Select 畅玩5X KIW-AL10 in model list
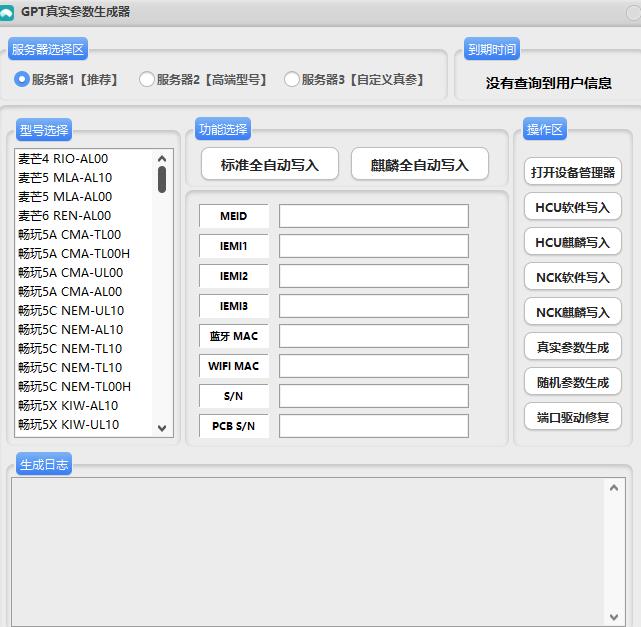 [83, 405]
